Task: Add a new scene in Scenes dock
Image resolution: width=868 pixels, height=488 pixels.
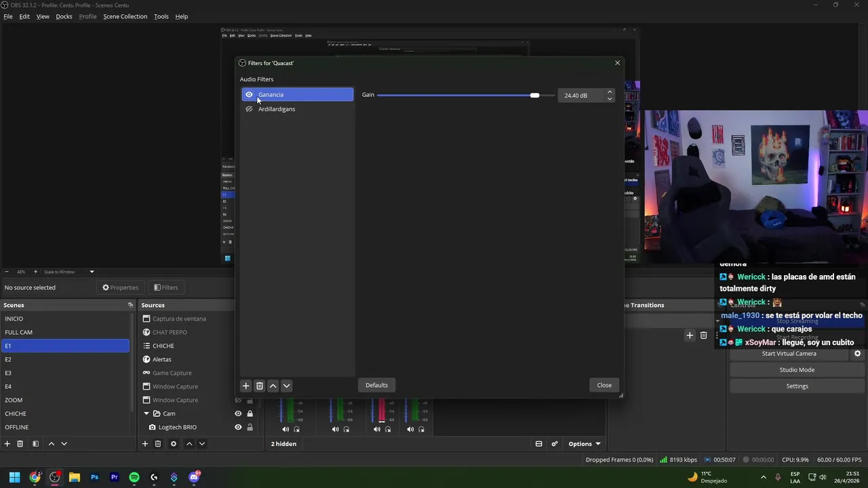Action: pyautogui.click(x=7, y=444)
